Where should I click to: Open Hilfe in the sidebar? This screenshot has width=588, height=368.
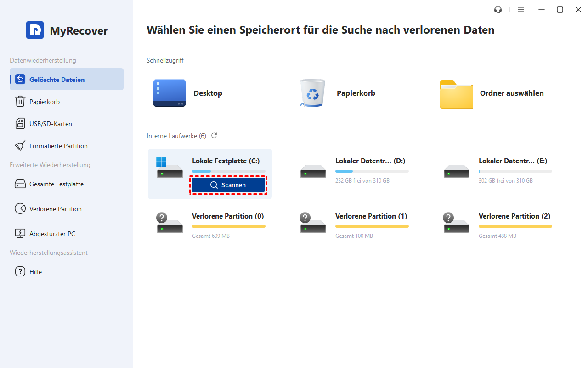[35, 272]
